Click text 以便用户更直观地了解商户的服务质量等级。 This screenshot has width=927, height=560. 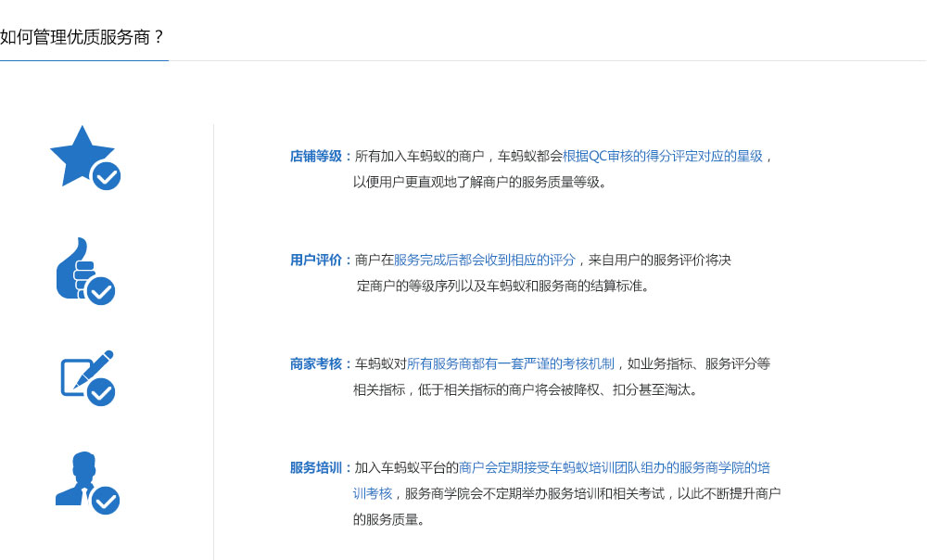click(480, 182)
